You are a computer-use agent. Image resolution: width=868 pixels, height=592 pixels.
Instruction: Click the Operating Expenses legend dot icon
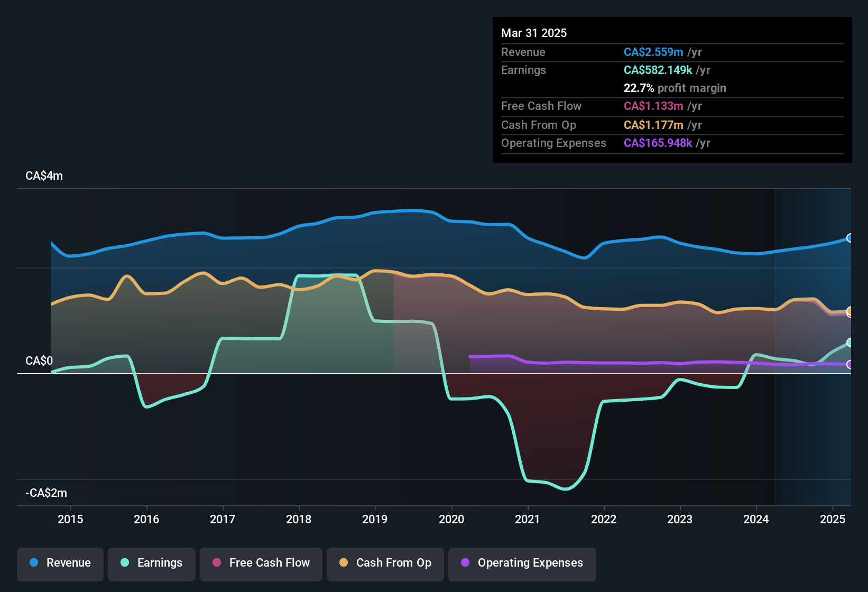pos(465,563)
